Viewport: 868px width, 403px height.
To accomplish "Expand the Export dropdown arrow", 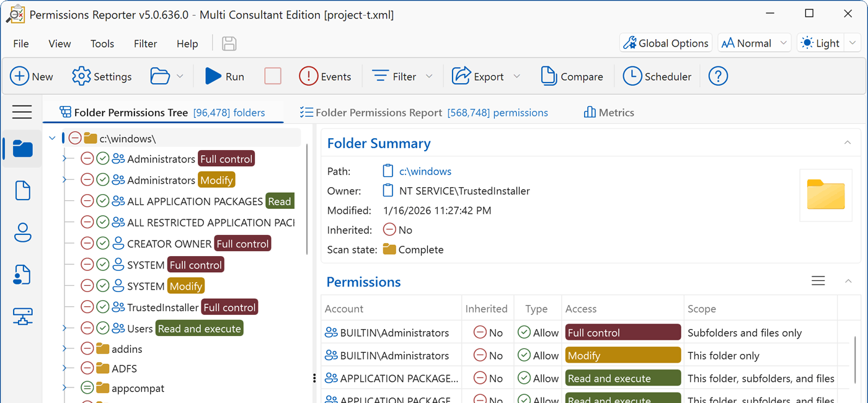I will click(x=516, y=76).
